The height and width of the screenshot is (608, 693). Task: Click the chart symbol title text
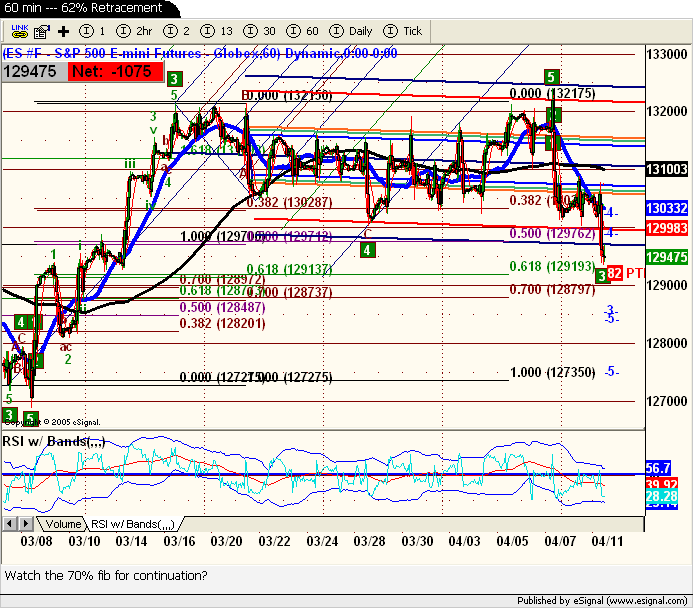tap(200, 53)
